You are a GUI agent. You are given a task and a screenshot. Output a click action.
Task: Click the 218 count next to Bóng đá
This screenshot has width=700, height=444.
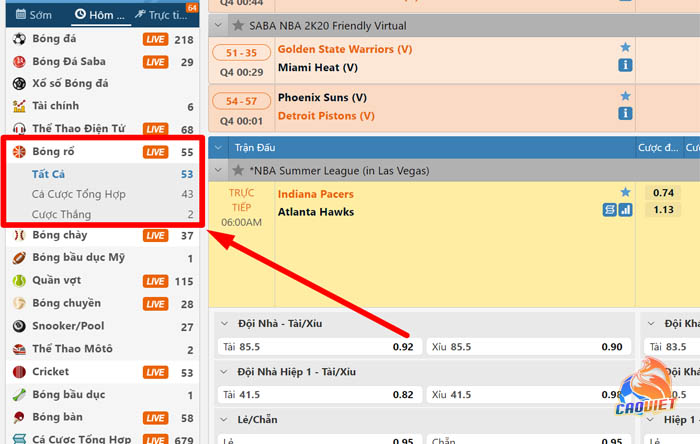(184, 40)
